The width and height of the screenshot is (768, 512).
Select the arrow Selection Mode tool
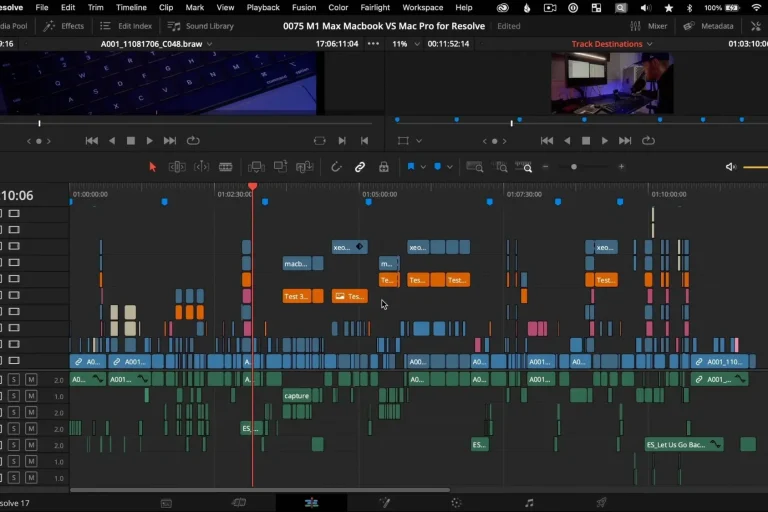pos(153,167)
